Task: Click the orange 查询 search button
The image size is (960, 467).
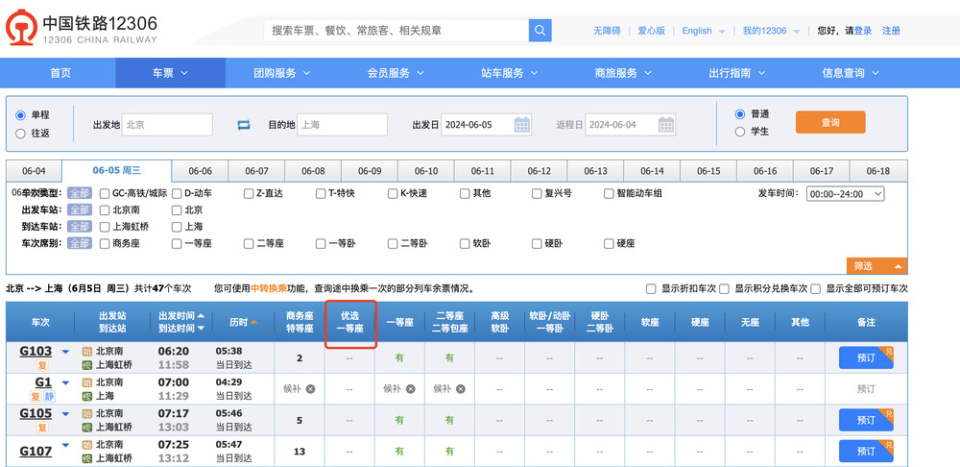Action: coord(830,122)
